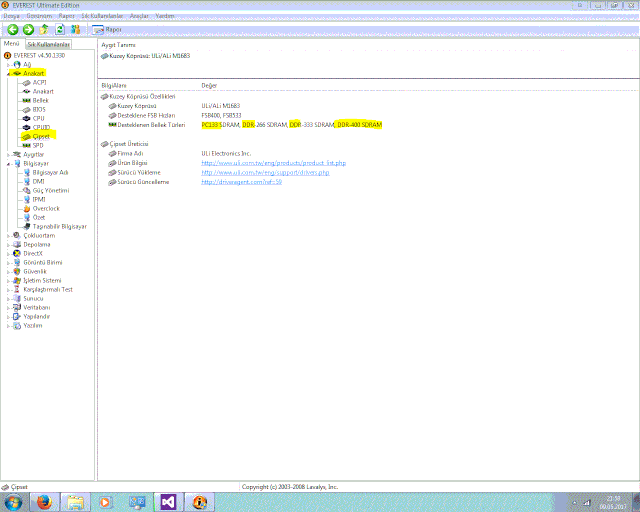Viewport: 640px width, 512px height.
Task: Select the Anakart sub-item under Anakart
Action: [x=43, y=91]
